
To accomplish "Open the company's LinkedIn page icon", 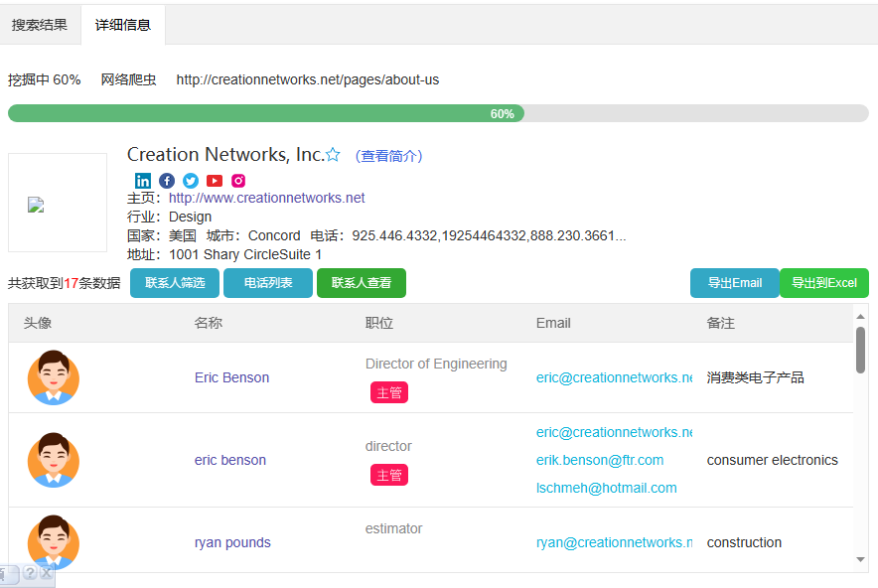I will pos(143,181).
